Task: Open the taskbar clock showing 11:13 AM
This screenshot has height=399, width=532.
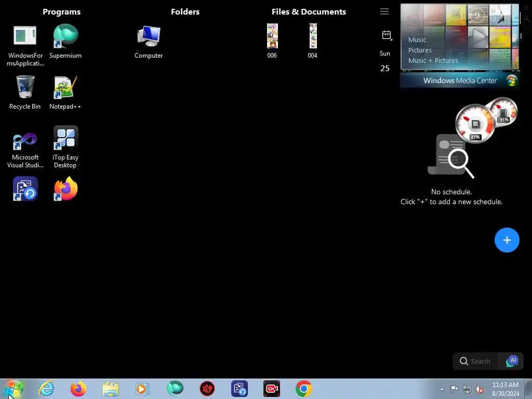Action: 505,389
